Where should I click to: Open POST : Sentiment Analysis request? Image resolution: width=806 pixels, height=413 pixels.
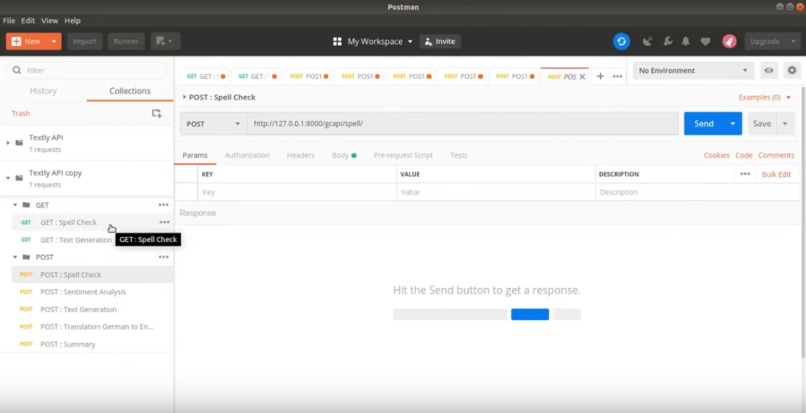tap(83, 292)
